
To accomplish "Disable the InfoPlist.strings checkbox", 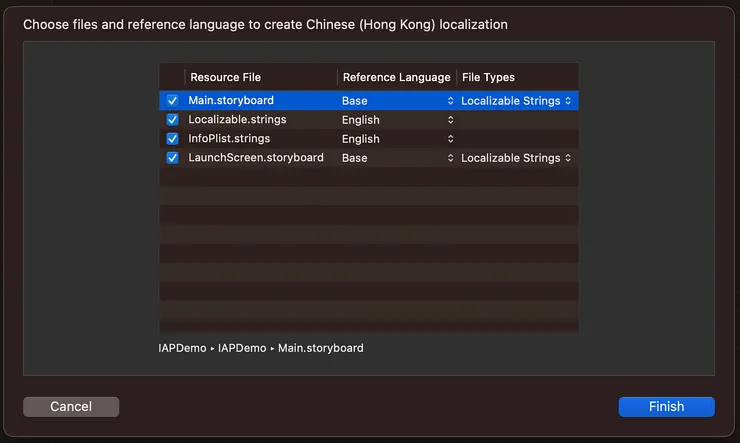I will coord(172,139).
